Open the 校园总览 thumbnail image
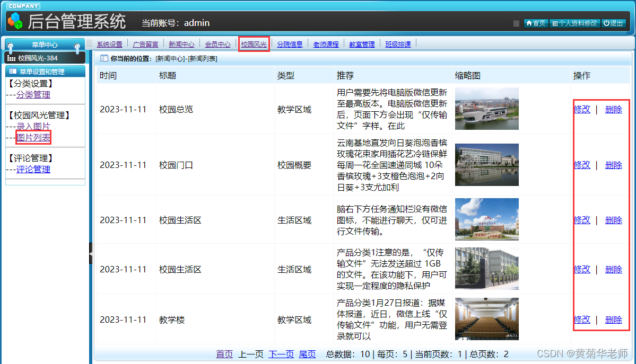The height and width of the screenshot is (364, 636). click(x=487, y=109)
